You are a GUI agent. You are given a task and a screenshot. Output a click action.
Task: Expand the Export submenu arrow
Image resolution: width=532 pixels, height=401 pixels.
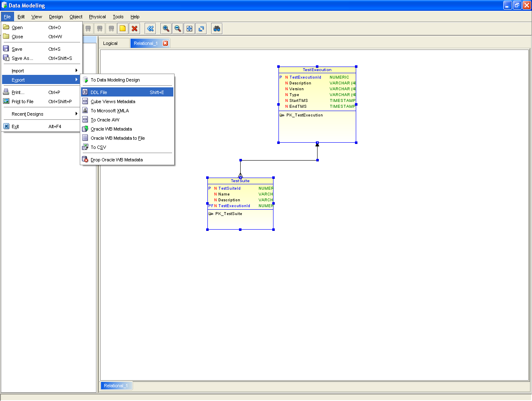pyautogui.click(x=76, y=79)
